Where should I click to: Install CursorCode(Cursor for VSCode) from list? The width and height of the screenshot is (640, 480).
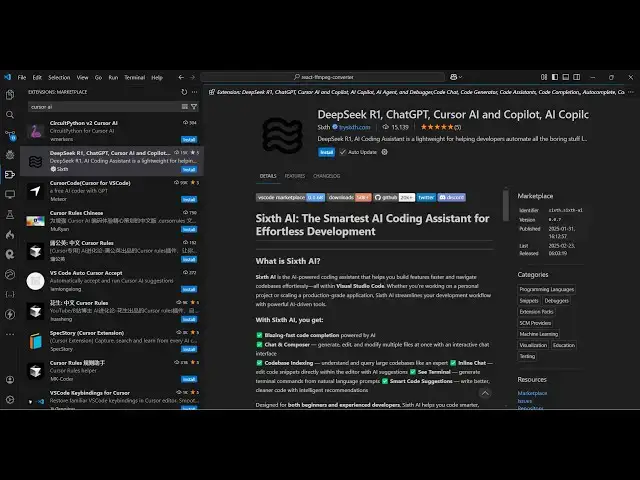pos(189,200)
